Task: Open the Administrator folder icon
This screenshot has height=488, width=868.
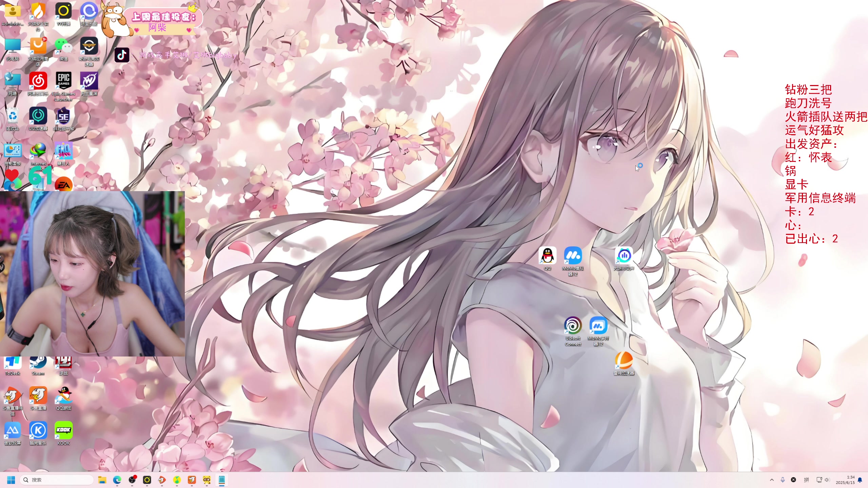Action: click(x=13, y=14)
